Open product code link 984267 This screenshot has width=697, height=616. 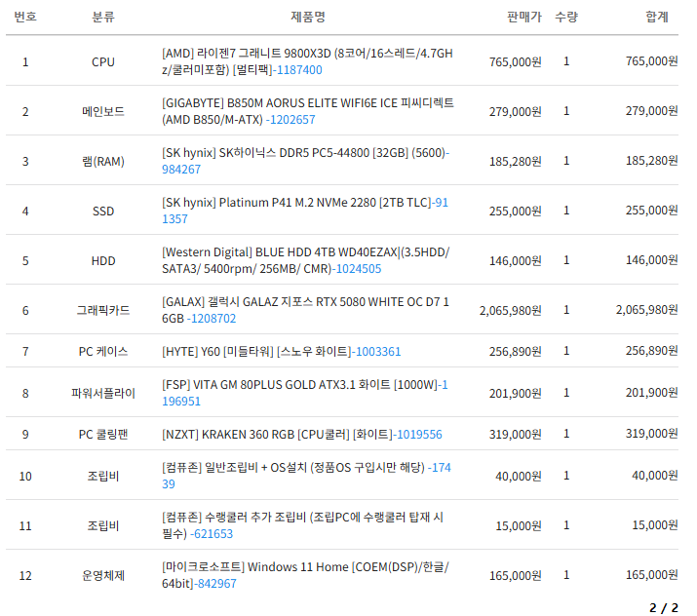pyautogui.click(x=181, y=170)
